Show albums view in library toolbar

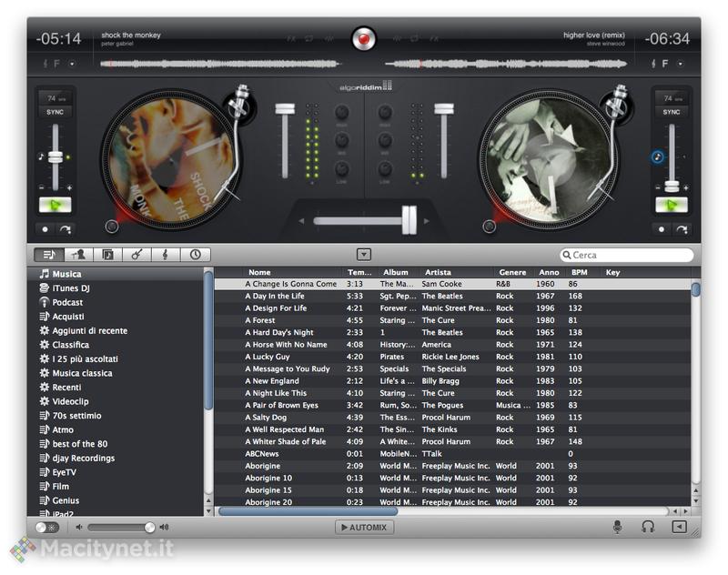(x=107, y=255)
